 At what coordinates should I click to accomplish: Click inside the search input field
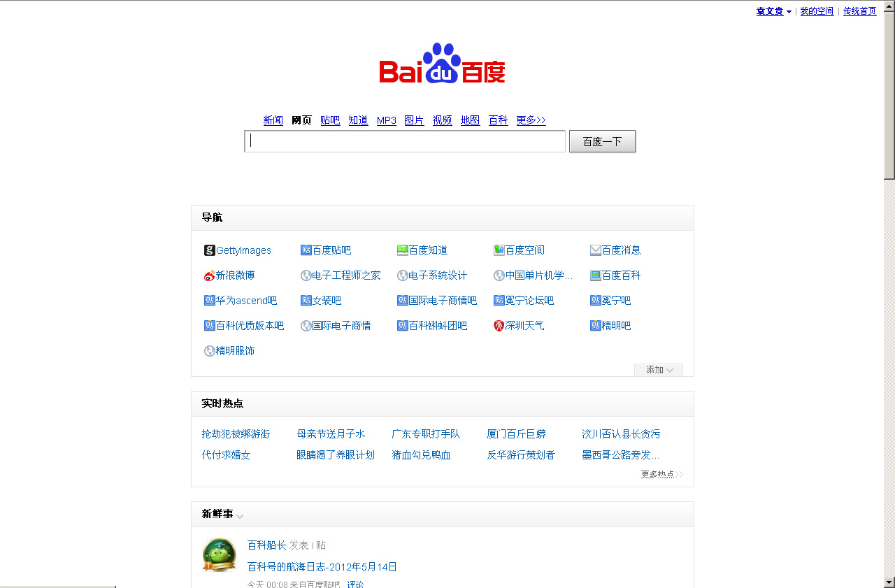tap(404, 141)
